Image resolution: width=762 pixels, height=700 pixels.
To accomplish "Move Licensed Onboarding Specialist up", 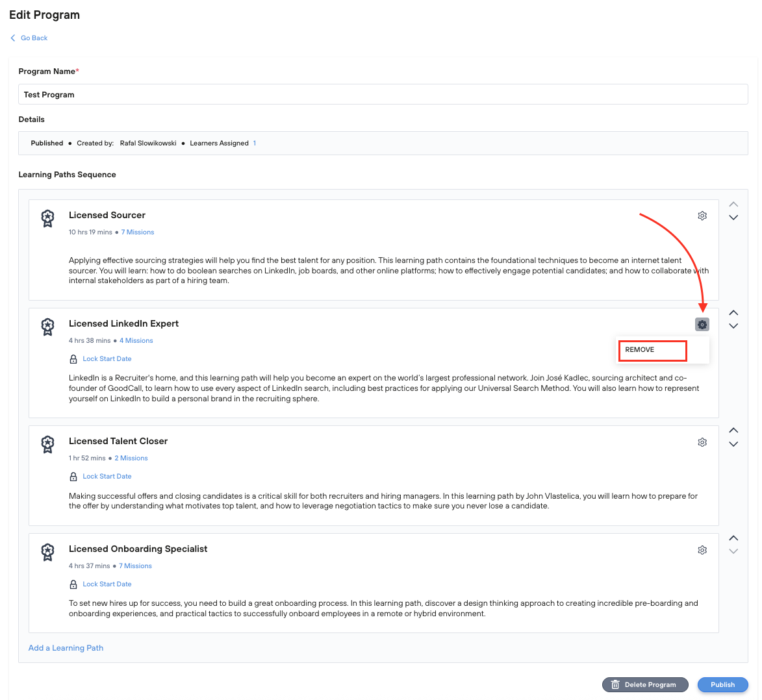I will [733, 538].
